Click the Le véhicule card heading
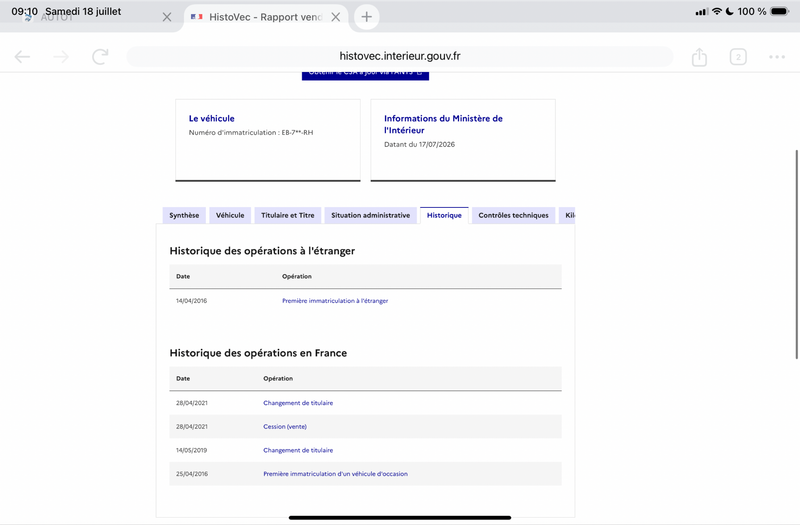800x525 pixels. (212, 118)
